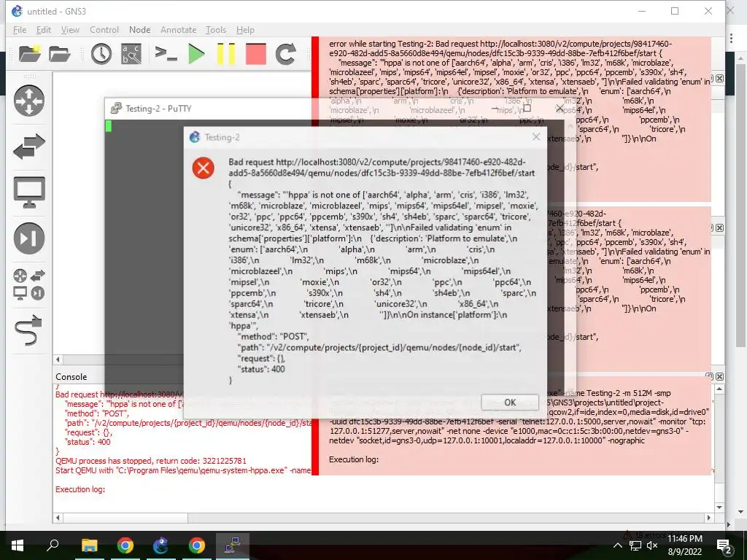The height and width of the screenshot is (560, 747).
Task: Switch to GNS3 taskbar icon
Action: pyautogui.click(x=160, y=545)
